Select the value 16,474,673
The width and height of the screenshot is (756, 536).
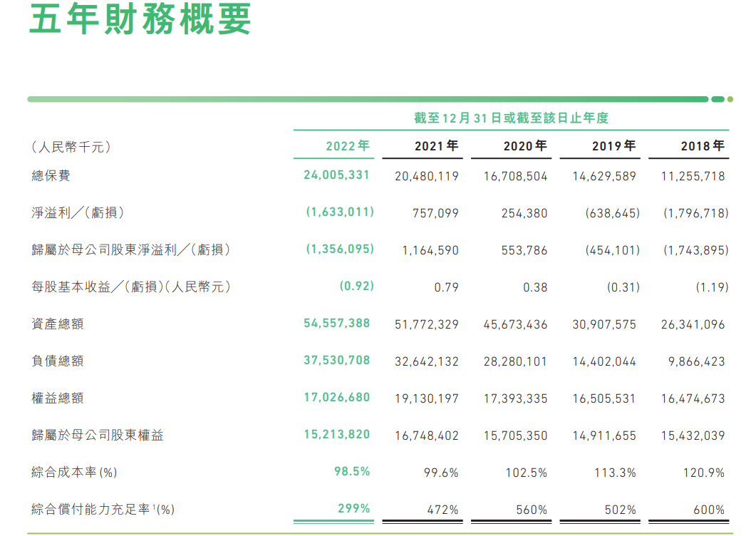click(x=693, y=399)
